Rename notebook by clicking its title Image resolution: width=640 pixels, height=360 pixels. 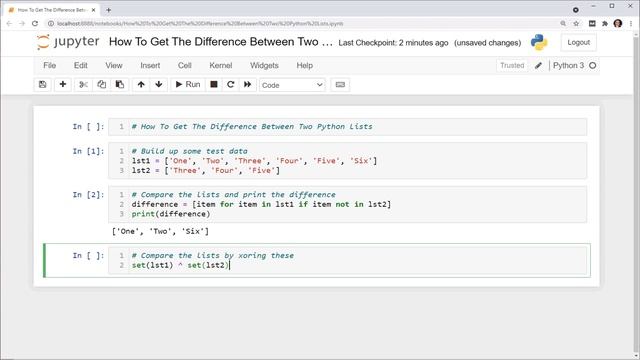click(x=220, y=42)
